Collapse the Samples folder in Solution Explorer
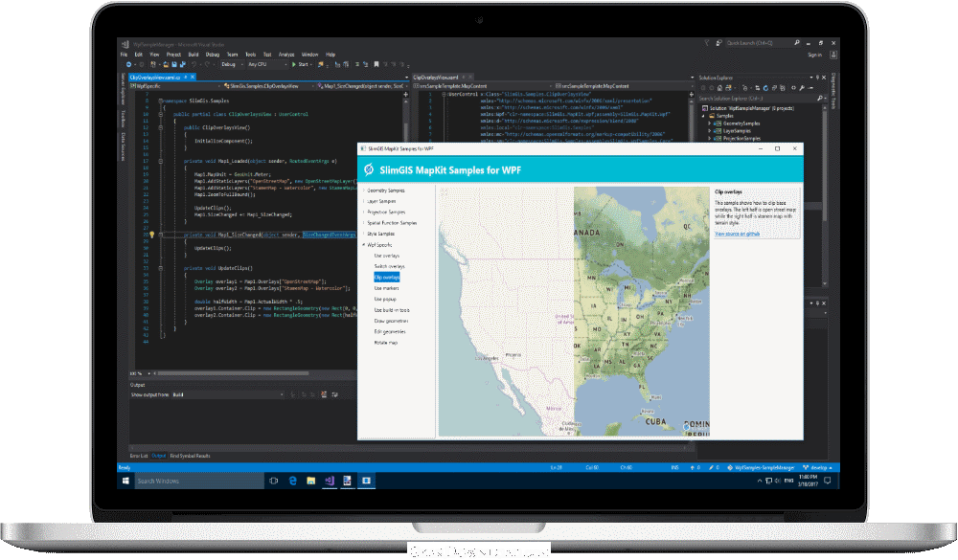This screenshot has width=958, height=560. (x=704, y=116)
